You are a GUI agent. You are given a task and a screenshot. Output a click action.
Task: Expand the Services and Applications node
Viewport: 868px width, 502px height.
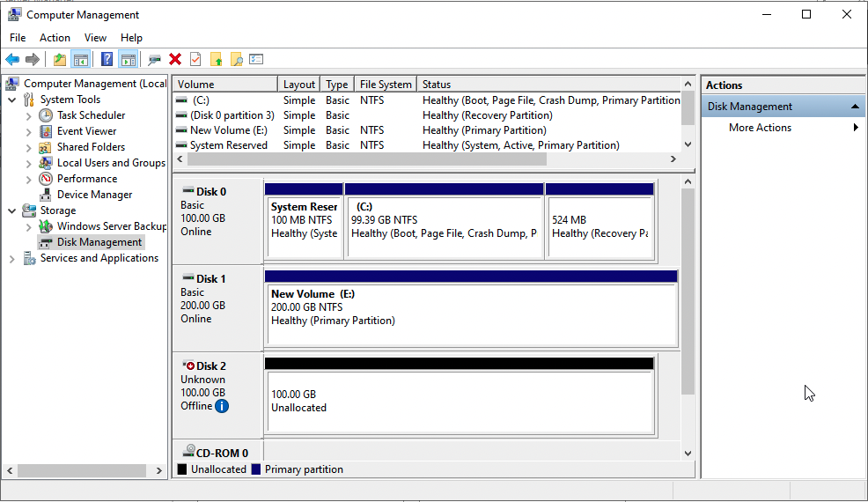point(12,258)
